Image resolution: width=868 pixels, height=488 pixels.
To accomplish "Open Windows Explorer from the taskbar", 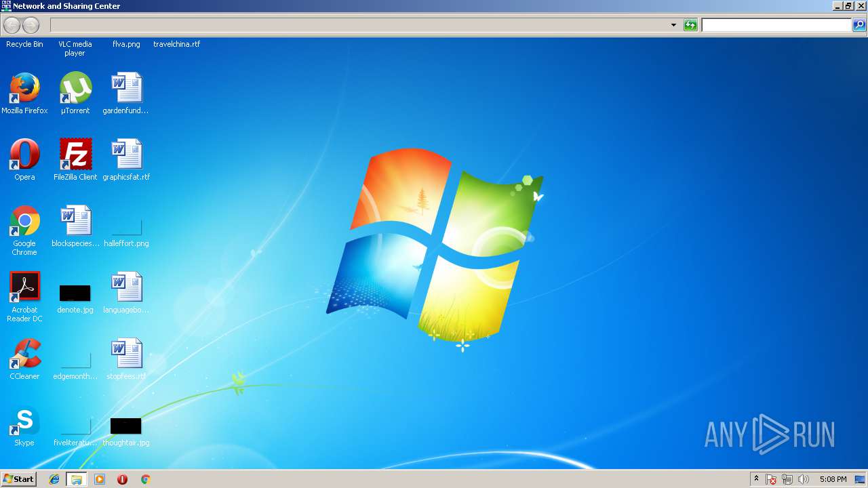I will click(x=77, y=479).
